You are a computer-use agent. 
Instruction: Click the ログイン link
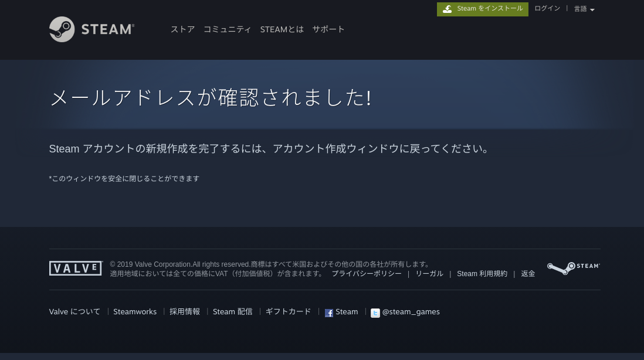click(x=547, y=9)
